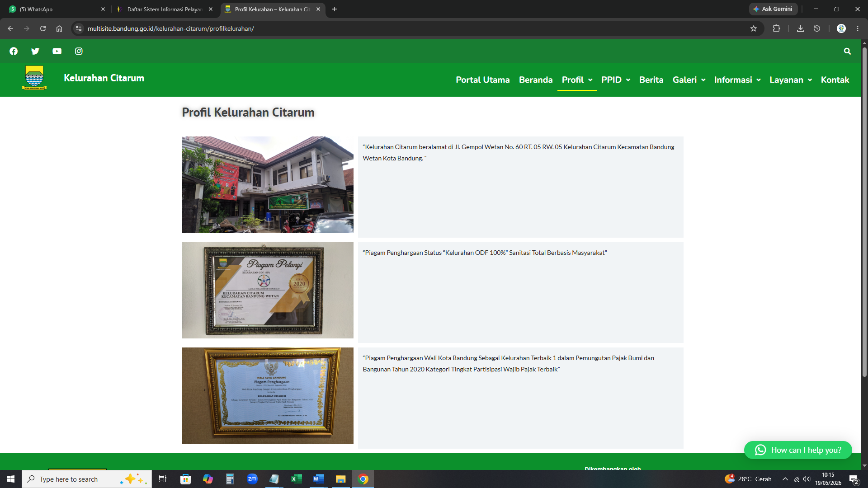868x488 pixels.
Task: Open a new browser tab
Action: coord(335,9)
